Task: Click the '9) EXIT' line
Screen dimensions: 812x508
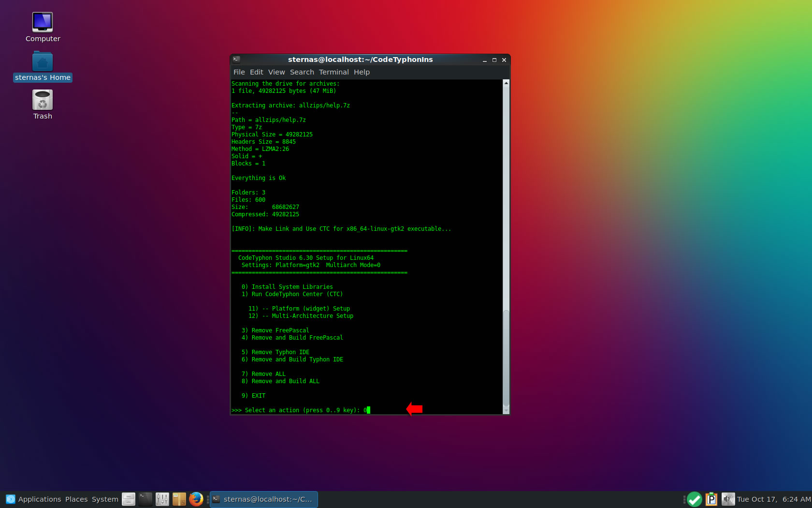Action: pyautogui.click(x=253, y=396)
